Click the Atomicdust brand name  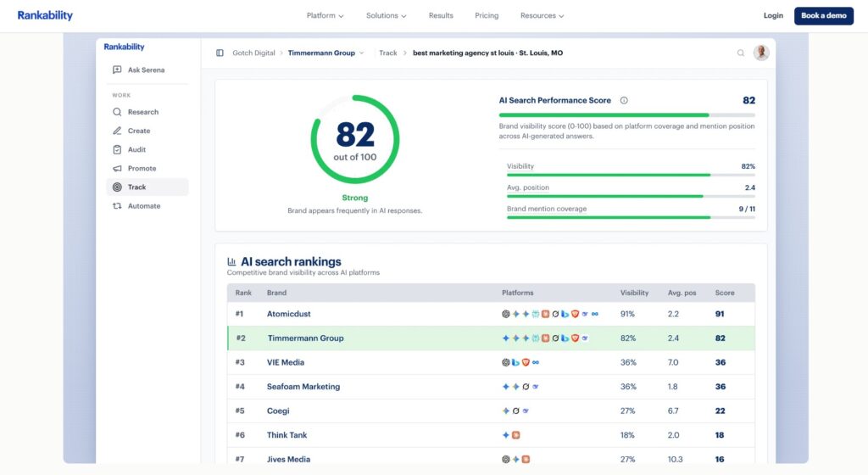[288, 314]
